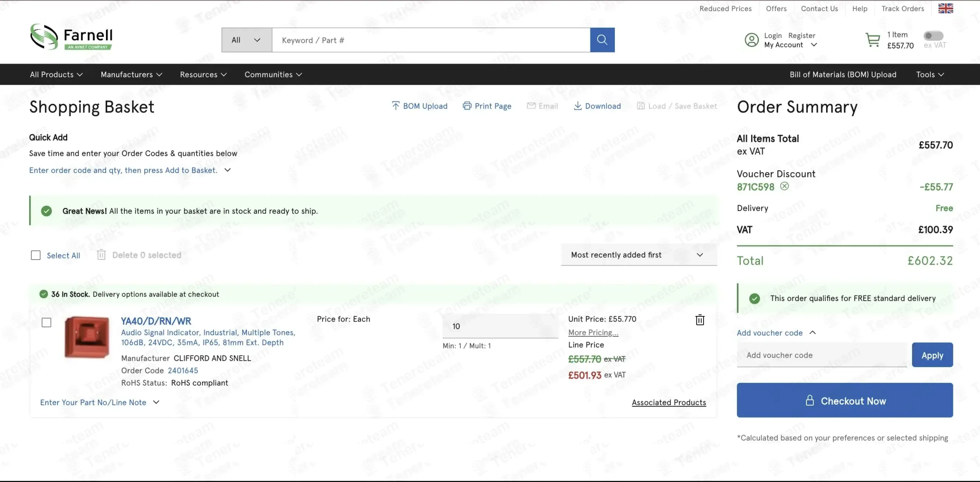Open the More Pricing... link
The height and width of the screenshot is (482, 980).
tap(593, 332)
